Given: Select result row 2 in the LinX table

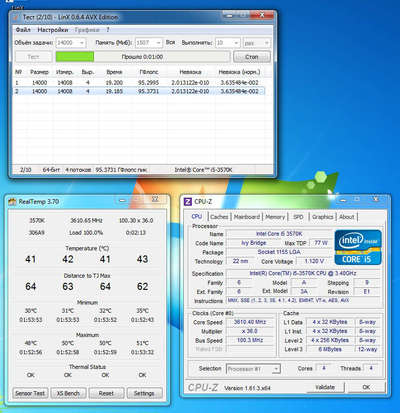Looking at the screenshot, I should [x=139, y=91].
